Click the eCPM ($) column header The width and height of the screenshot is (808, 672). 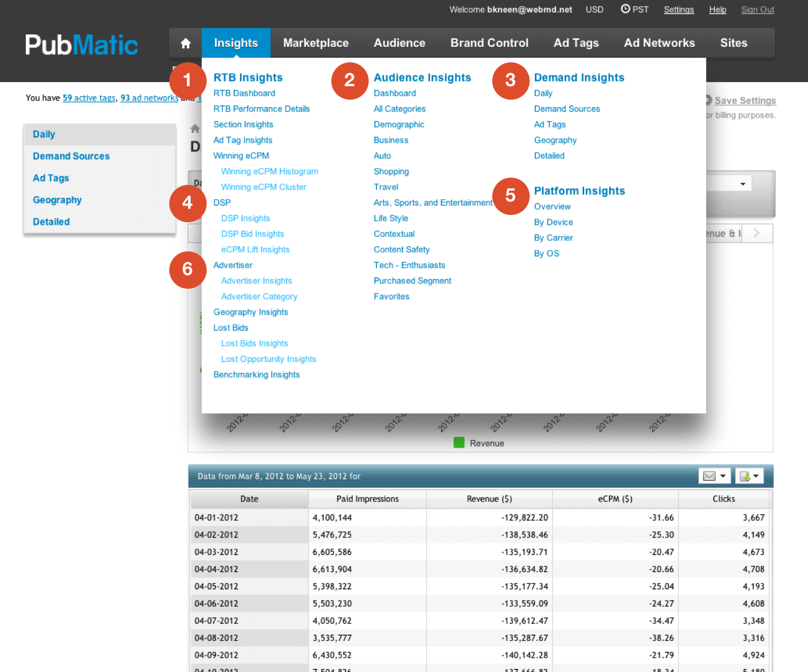coord(615,499)
